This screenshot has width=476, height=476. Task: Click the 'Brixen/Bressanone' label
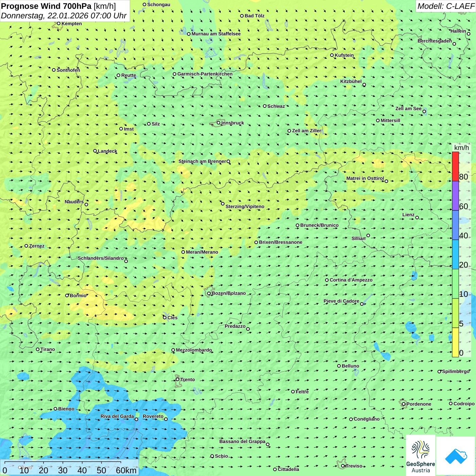280,242
